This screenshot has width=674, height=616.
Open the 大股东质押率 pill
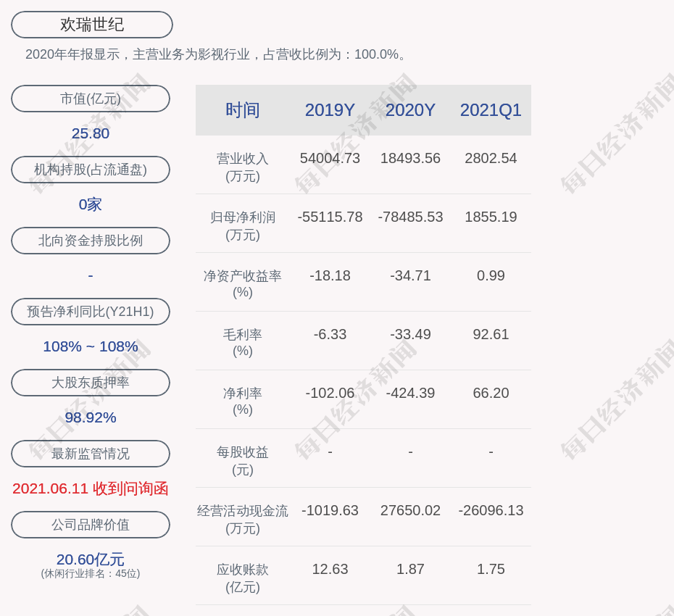[x=91, y=383]
